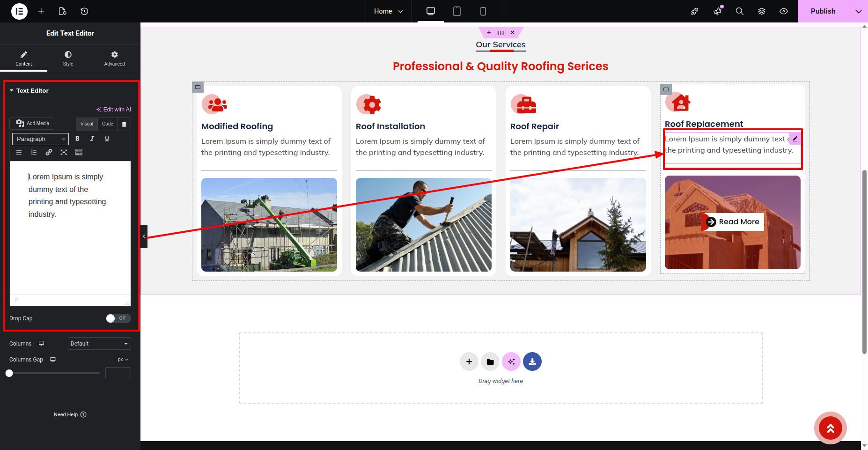The height and width of the screenshot is (450, 868).
Task: Click the bulleted list icon
Action: pyautogui.click(x=19, y=152)
